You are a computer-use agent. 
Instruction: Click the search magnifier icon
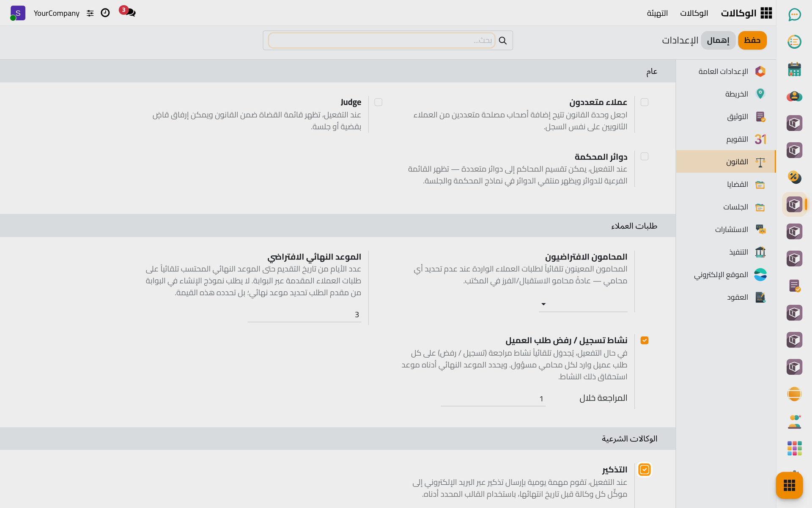[503, 40]
